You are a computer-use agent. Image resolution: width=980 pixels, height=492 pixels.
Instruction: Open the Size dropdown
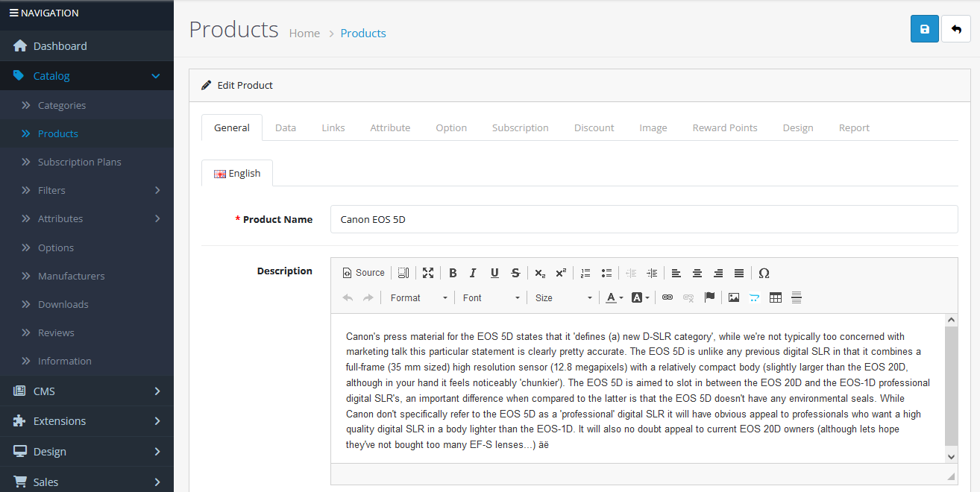coord(563,297)
